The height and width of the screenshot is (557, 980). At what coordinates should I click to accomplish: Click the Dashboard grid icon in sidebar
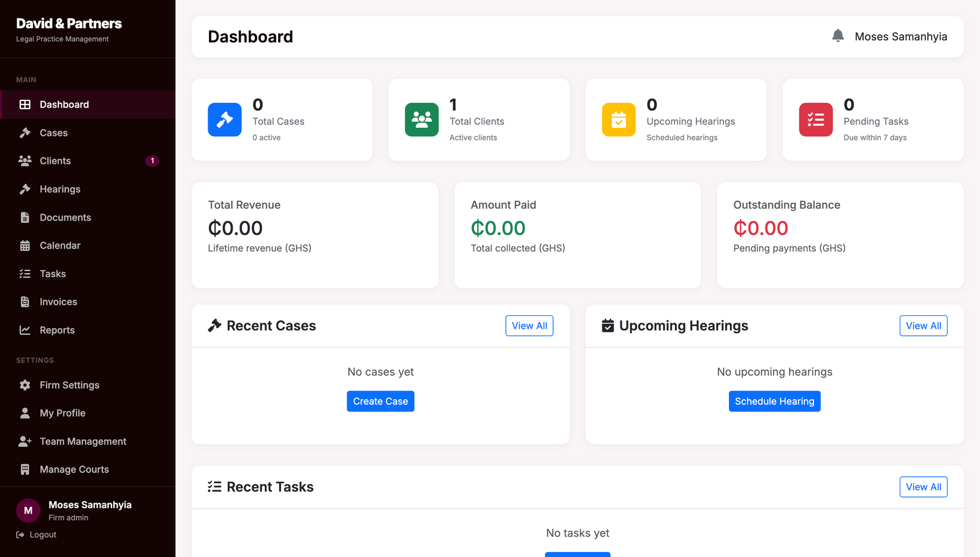click(x=25, y=105)
